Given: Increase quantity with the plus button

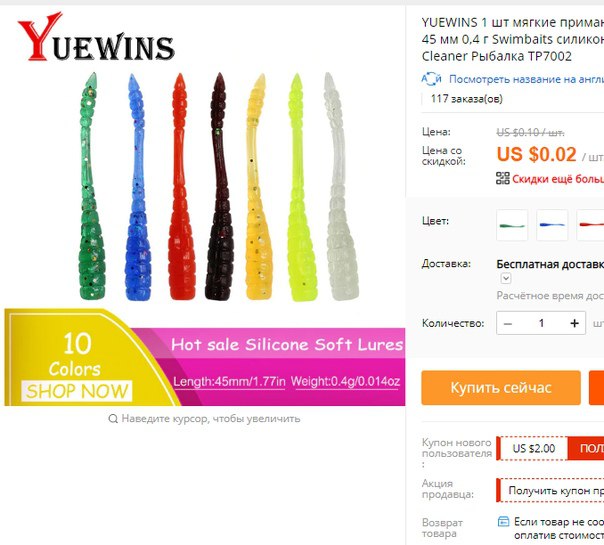Looking at the screenshot, I should (574, 323).
